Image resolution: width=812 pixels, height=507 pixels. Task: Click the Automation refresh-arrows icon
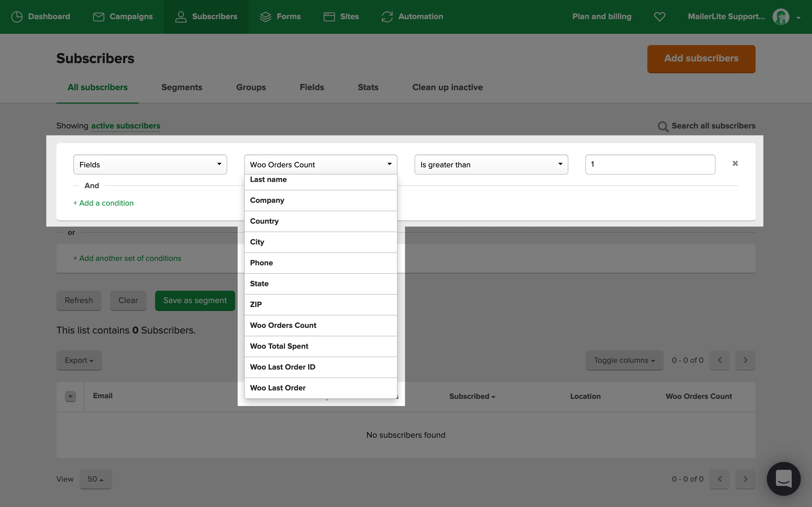click(x=387, y=17)
